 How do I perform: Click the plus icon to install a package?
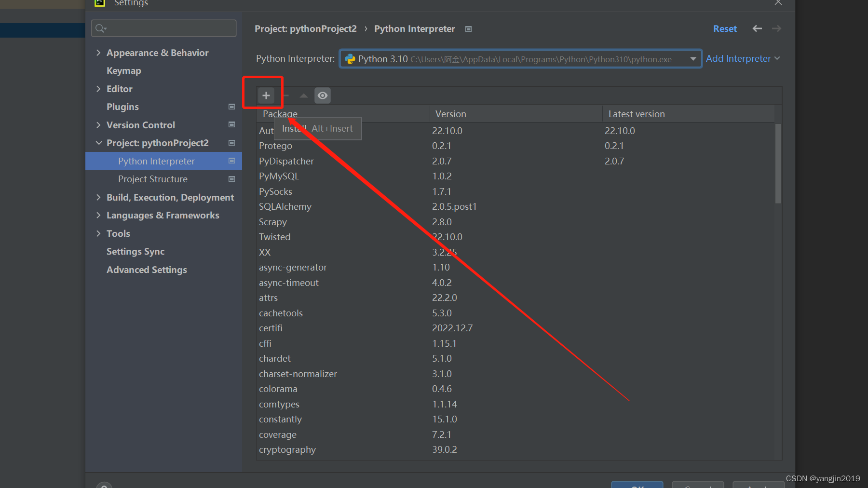tap(266, 95)
